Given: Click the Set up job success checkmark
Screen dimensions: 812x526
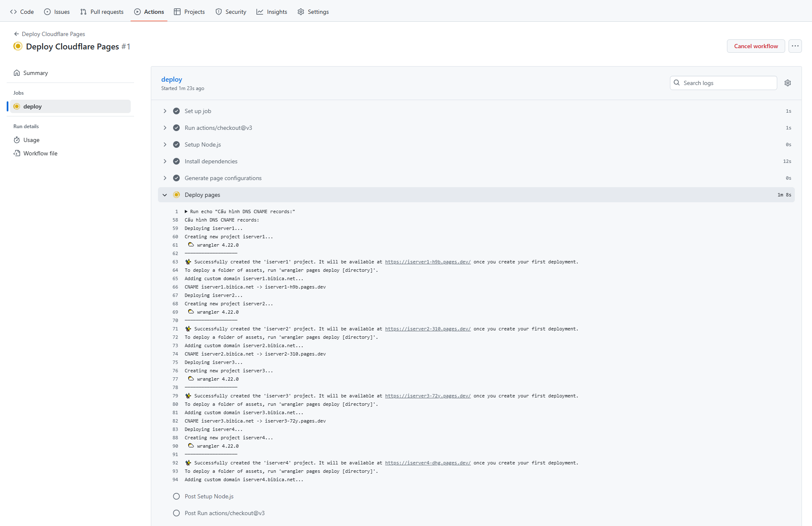Looking at the screenshot, I should click(176, 111).
